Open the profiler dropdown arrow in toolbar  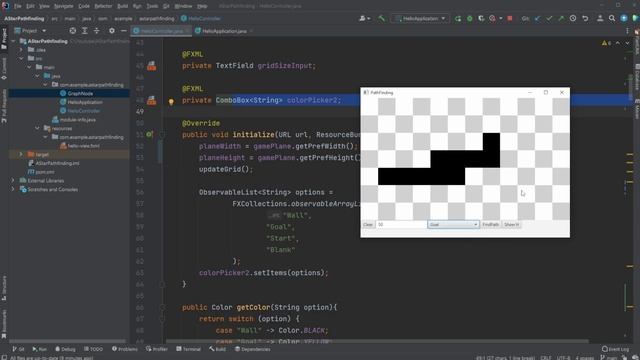[x=500, y=18]
